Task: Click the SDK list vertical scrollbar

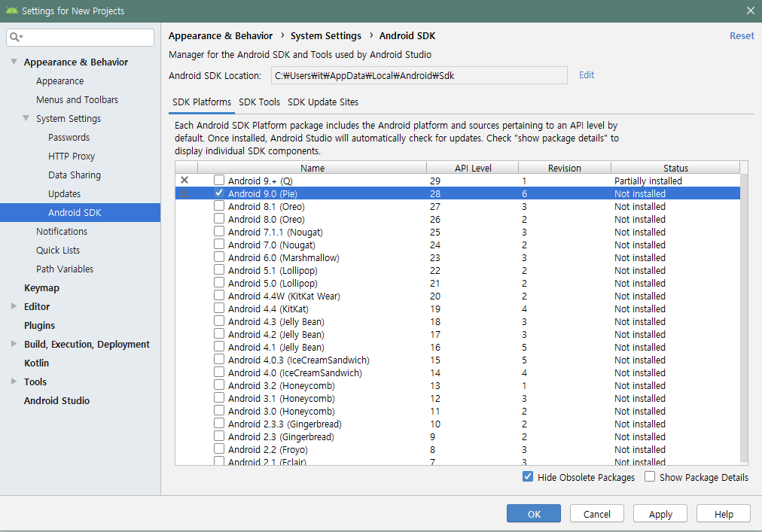Action: (x=744, y=318)
